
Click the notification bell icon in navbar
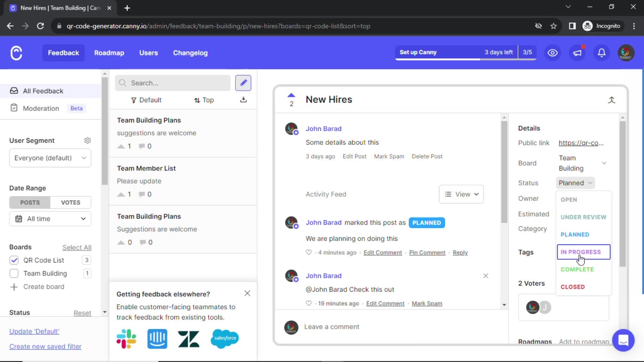pyautogui.click(x=602, y=53)
